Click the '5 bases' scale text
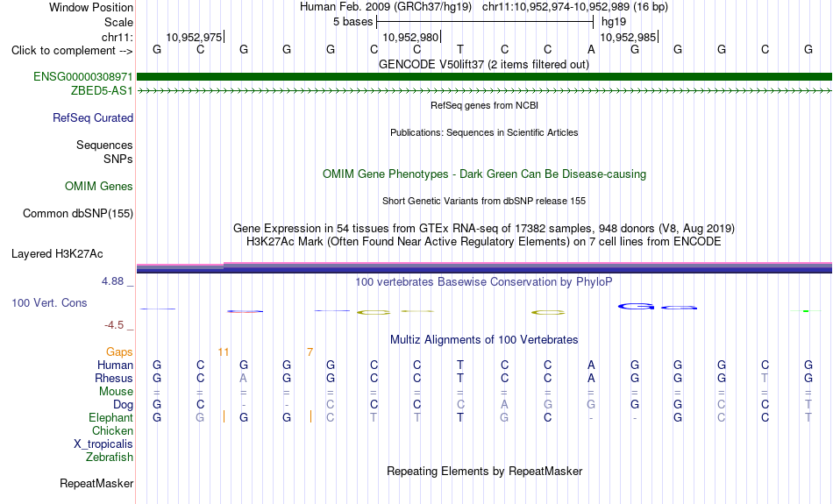833x504 pixels. 352,22
